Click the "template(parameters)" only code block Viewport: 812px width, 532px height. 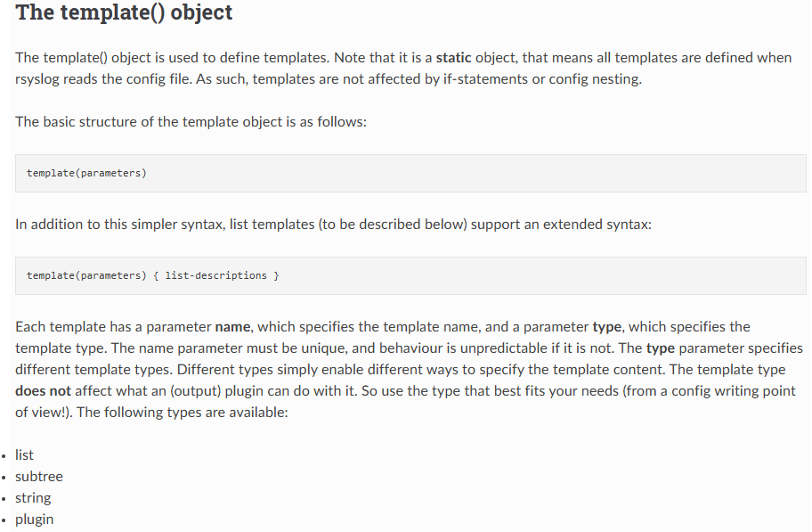[410, 173]
